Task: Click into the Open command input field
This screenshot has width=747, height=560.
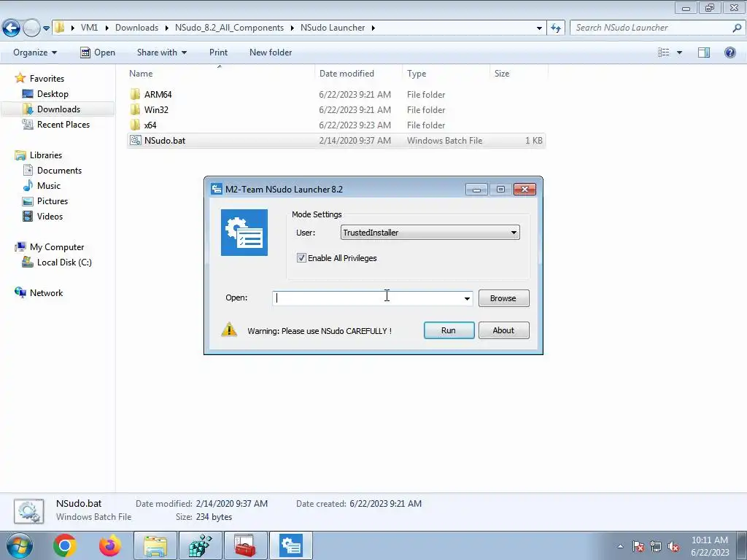Action: [x=367, y=298]
